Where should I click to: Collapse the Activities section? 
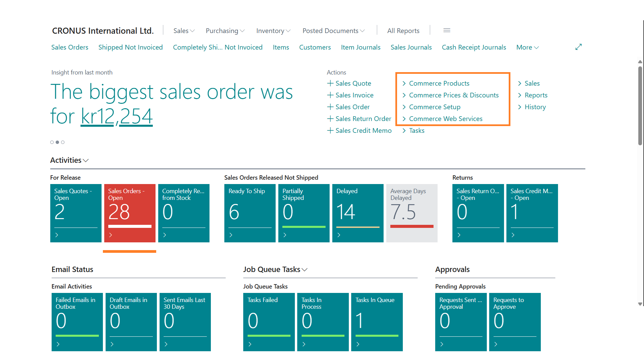coord(86,160)
